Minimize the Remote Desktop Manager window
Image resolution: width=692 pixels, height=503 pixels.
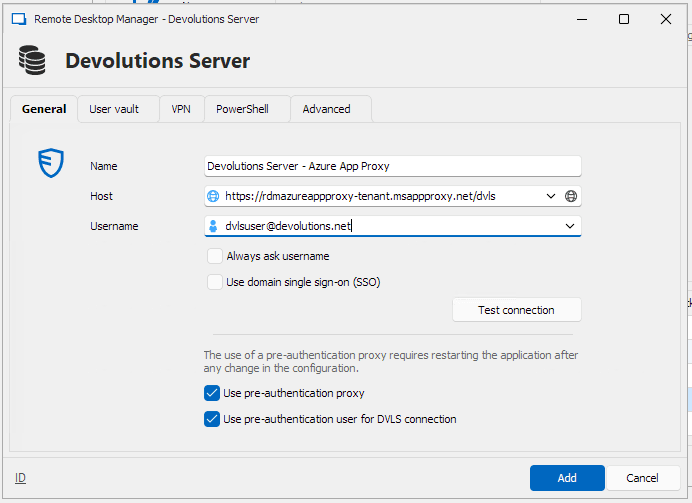(x=582, y=19)
